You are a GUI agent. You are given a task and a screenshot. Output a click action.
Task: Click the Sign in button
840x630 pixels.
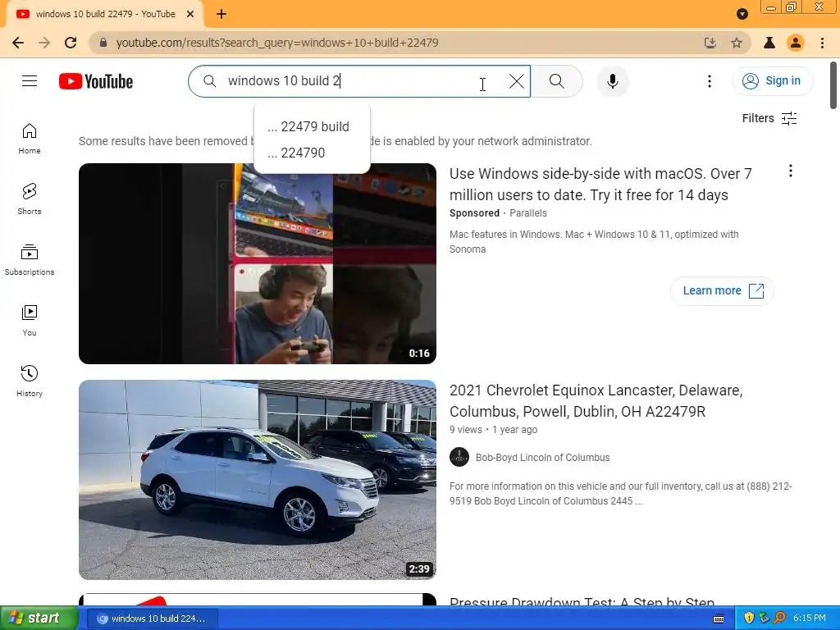(x=772, y=81)
